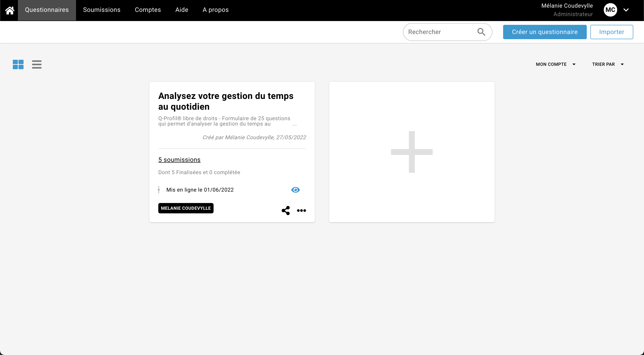Click the home icon in navbar
Image resolution: width=644 pixels, height=355 pixels.
point(9,10)
